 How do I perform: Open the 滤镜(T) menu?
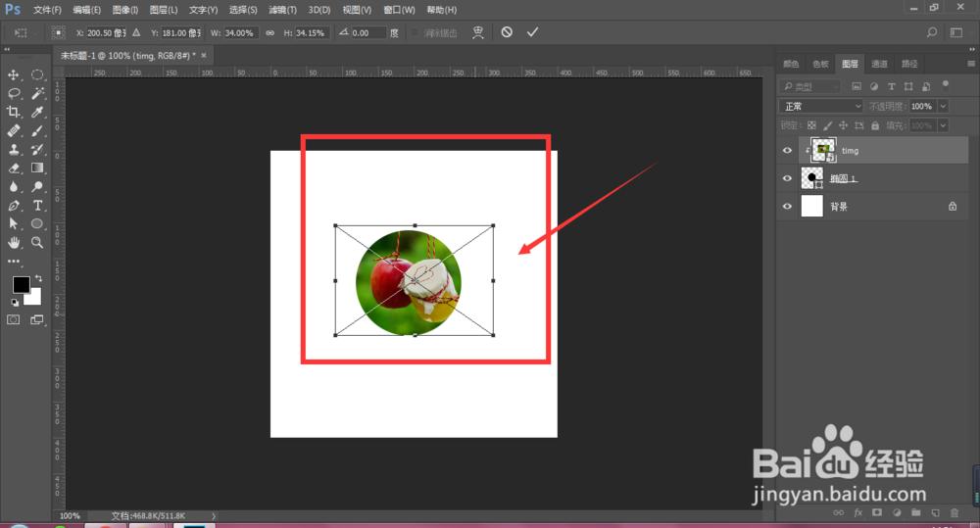pyautogui.click(x=282, y=10)
